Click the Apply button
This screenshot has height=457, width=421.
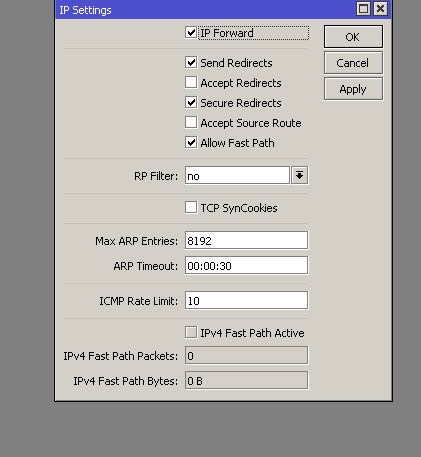click(x=353, y=89)
